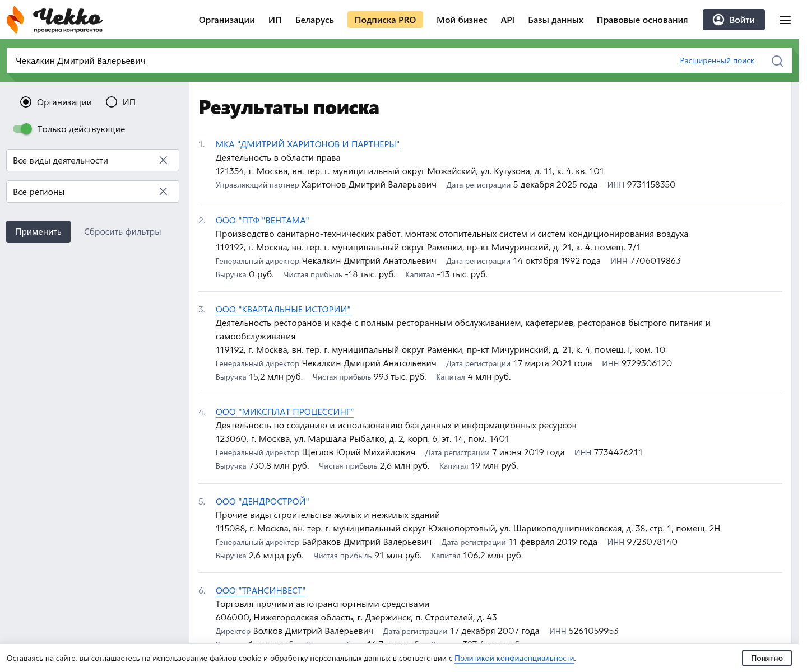Click the revenue value "730,8 млн руб."
Viewport: 807px width, 672px height.
pos(279,466)
